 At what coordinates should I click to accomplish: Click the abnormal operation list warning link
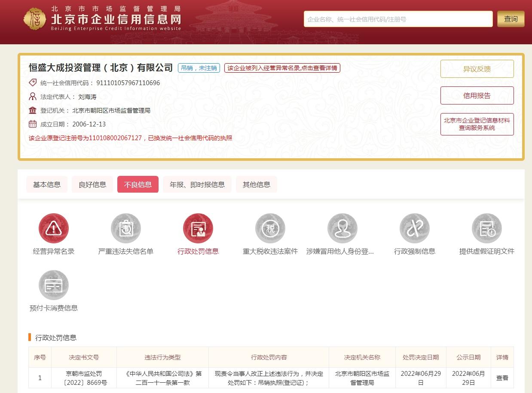tap(282, 68)
